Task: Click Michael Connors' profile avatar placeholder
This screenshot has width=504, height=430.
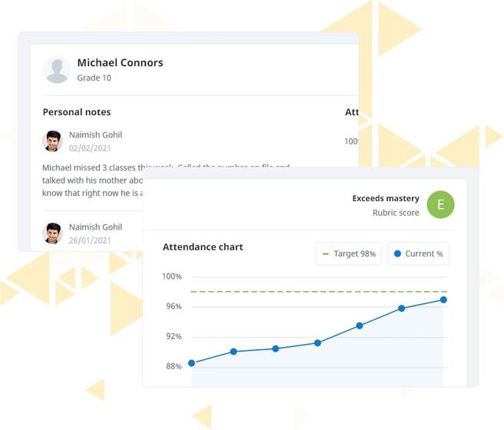Action: click(x=57, y=70)
